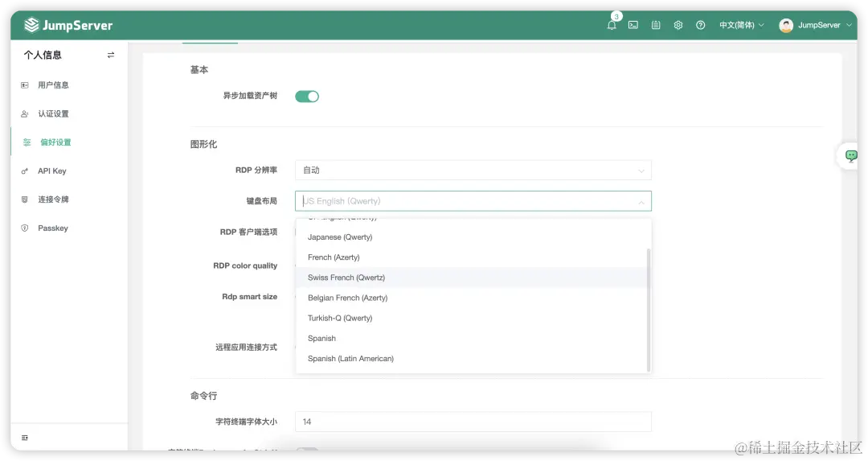Click the 用户信息 sidebar icon
The height and width of the screenshot is (461, 868).
(x=24, y=84)
